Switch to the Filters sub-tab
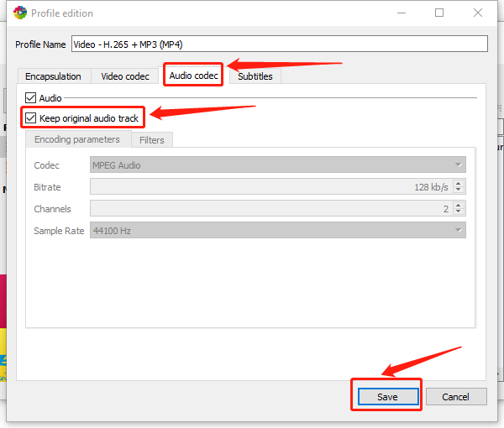 pos(152,140)
